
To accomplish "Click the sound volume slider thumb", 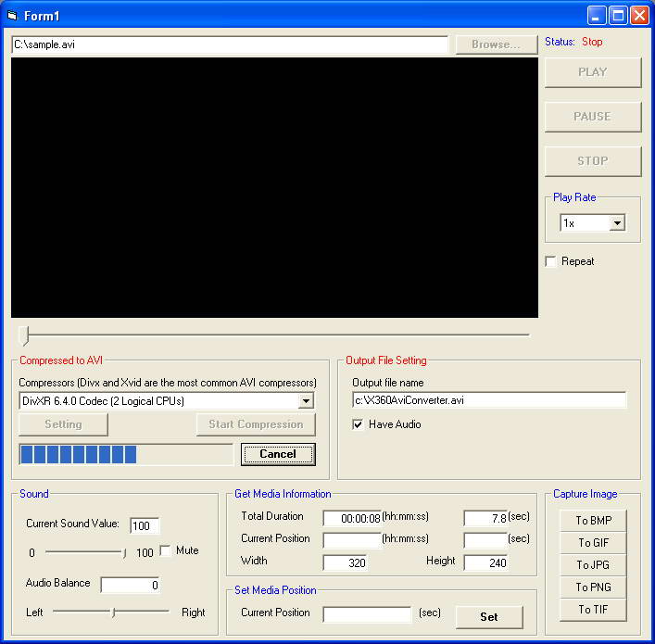I will pyautogui.click(x=124, y=553).
